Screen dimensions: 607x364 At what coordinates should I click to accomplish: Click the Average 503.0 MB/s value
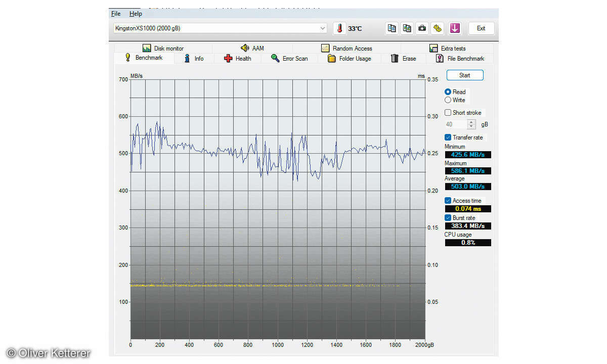[468, 187]
